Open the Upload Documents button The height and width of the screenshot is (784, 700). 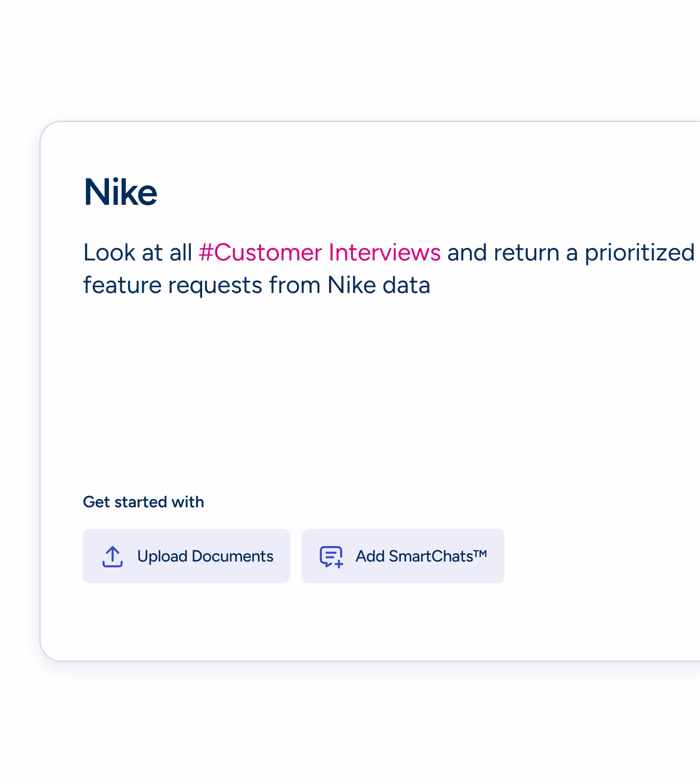(186, 556)
